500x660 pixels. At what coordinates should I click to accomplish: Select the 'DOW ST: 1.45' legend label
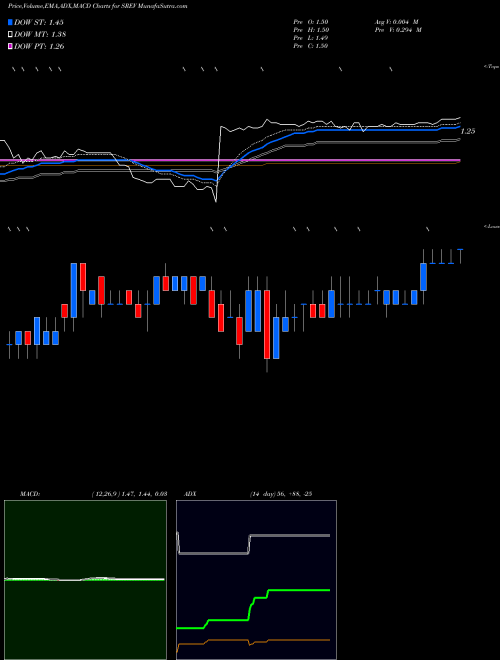[39, 22]
